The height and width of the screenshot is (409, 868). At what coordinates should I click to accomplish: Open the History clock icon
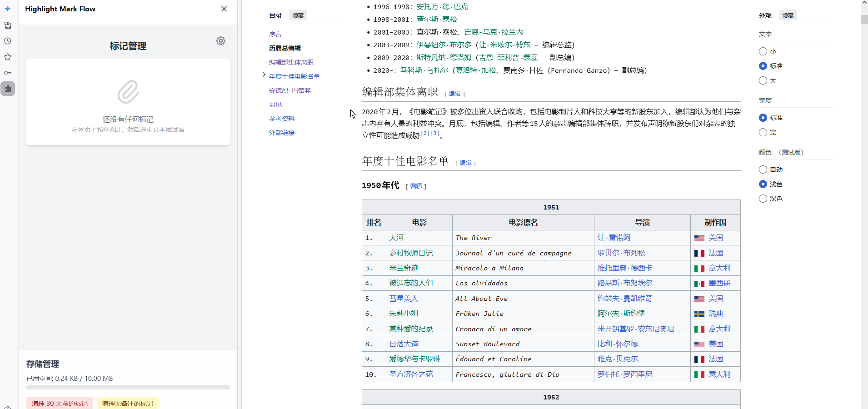pos(8,41)
